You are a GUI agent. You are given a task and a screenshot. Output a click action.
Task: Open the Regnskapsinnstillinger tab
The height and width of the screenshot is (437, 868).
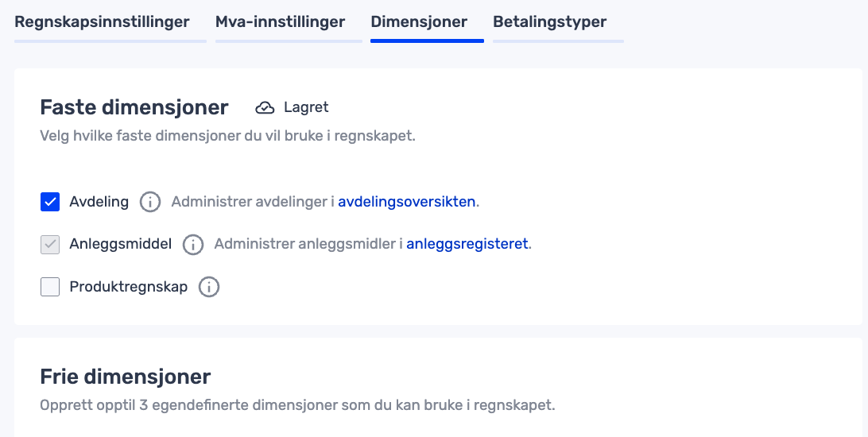click(103, 22)
